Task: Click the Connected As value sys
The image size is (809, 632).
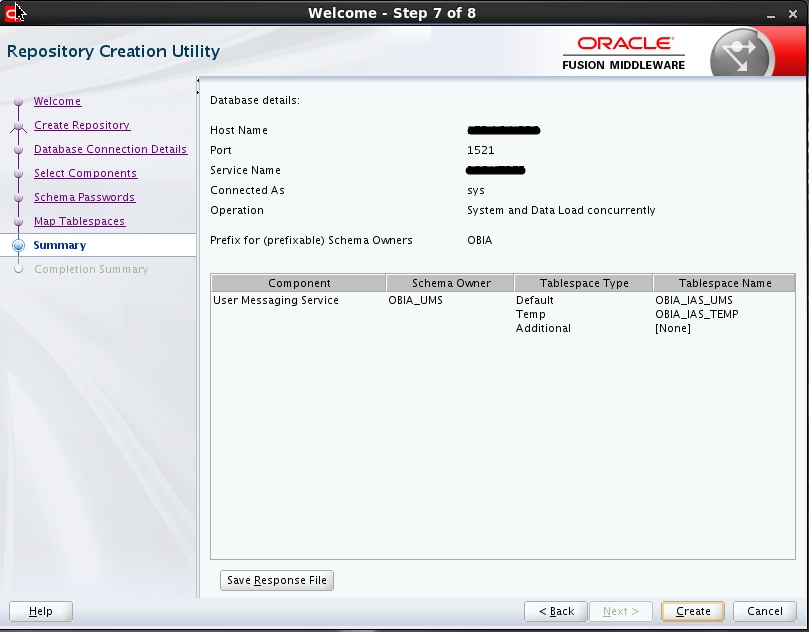Action: [x=476, y=190]
